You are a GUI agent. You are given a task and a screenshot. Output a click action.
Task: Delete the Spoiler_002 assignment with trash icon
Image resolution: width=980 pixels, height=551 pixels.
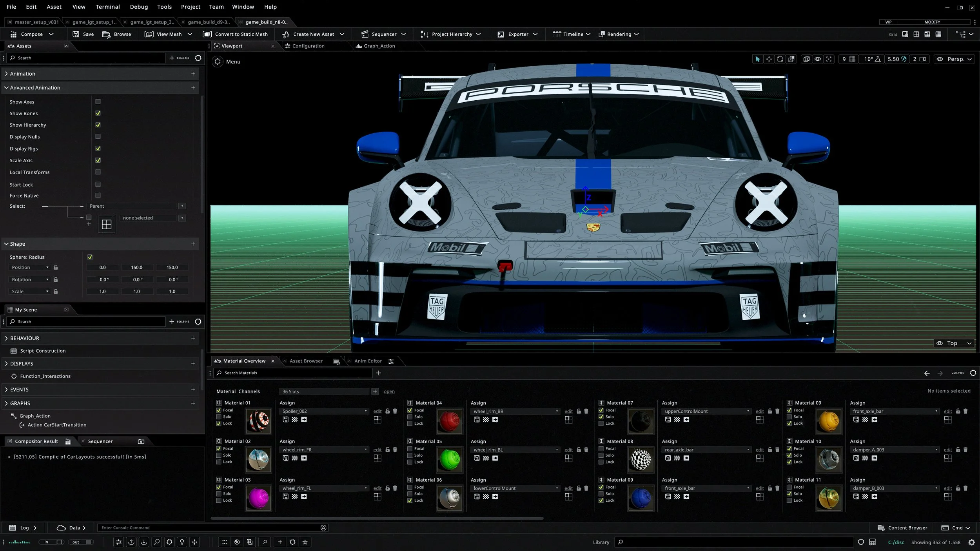[x=395, y=411]
